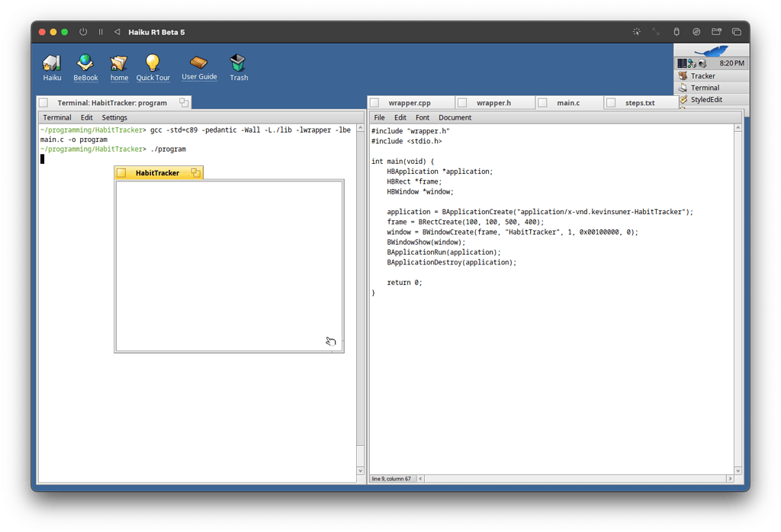Click the 'line 9, column 67' status field
Image resolution: width=781 pixels, height=532 pixels.
tap(391, 479)
